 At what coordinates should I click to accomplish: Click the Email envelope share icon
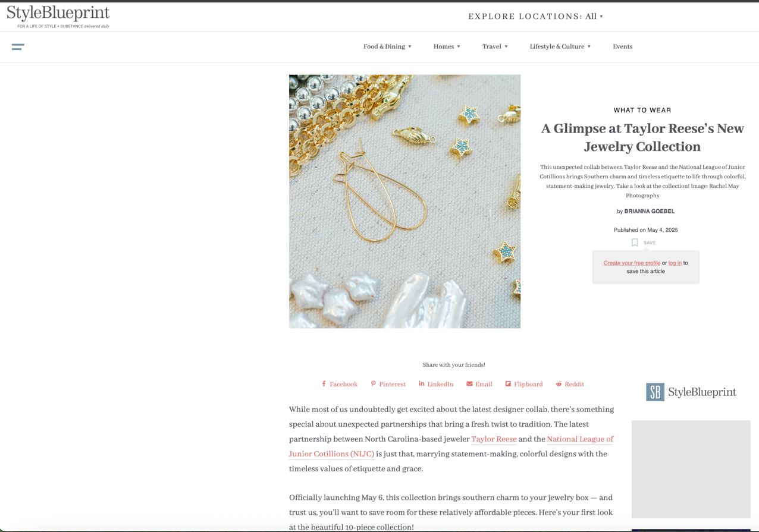[469, 384]
